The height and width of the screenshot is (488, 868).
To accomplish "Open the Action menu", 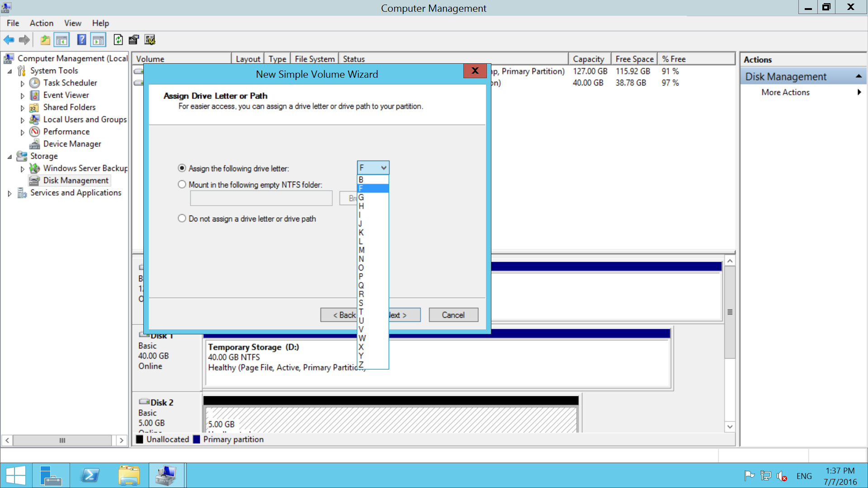I will click(x=42, y=23).
